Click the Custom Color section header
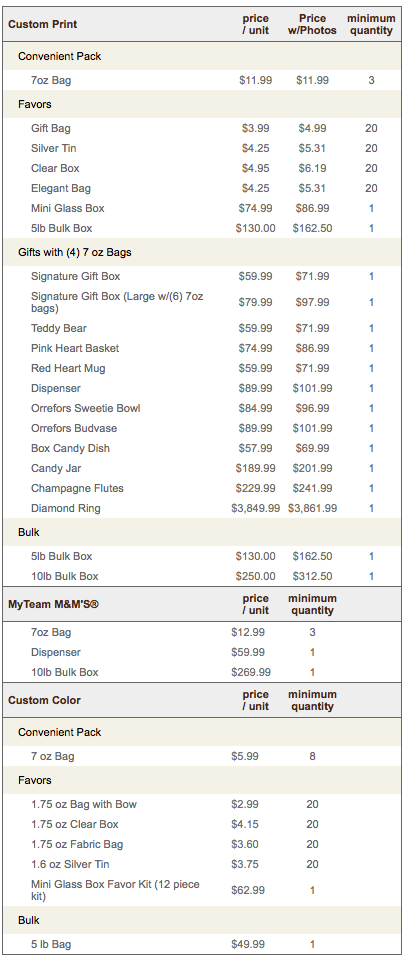The height and width of the screenshot is (965, 407). [x=44, y=700]
